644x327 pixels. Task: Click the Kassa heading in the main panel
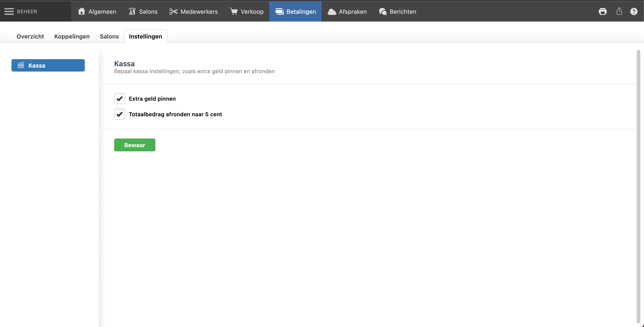coord(124,64)
